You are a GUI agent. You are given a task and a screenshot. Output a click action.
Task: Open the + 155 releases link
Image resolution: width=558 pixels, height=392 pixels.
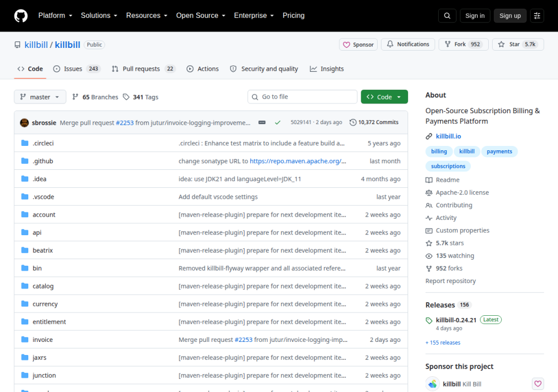[442, 342]
